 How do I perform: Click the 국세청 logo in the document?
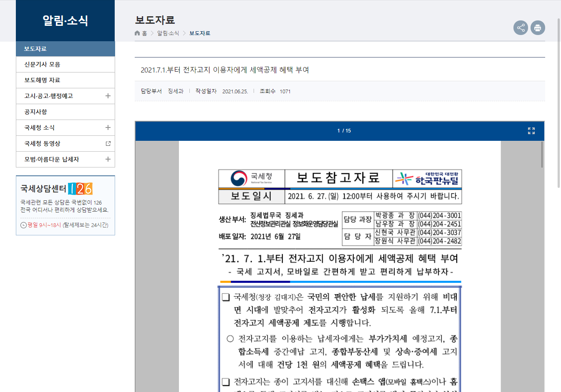click(x=252, y=179)
